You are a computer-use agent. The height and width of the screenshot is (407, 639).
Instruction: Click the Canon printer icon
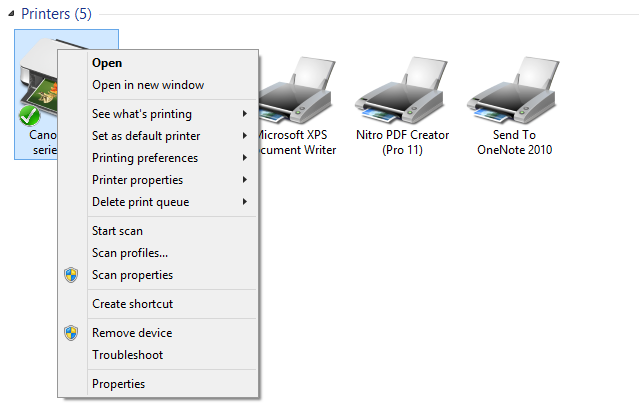38,82
